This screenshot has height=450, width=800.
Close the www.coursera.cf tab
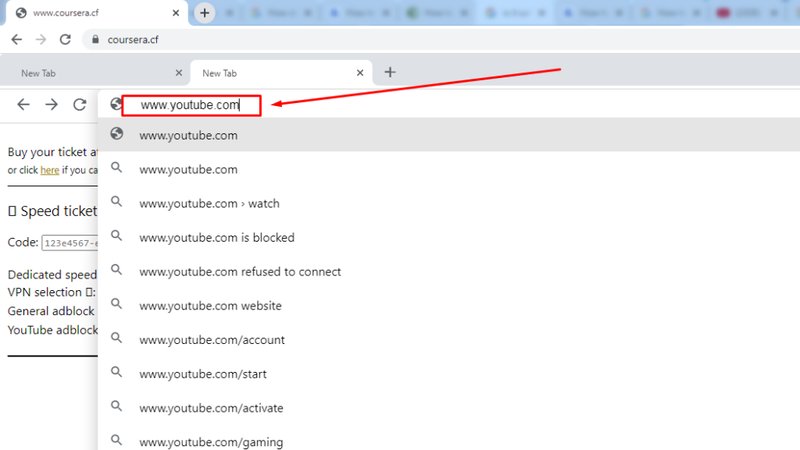[176, 13]
